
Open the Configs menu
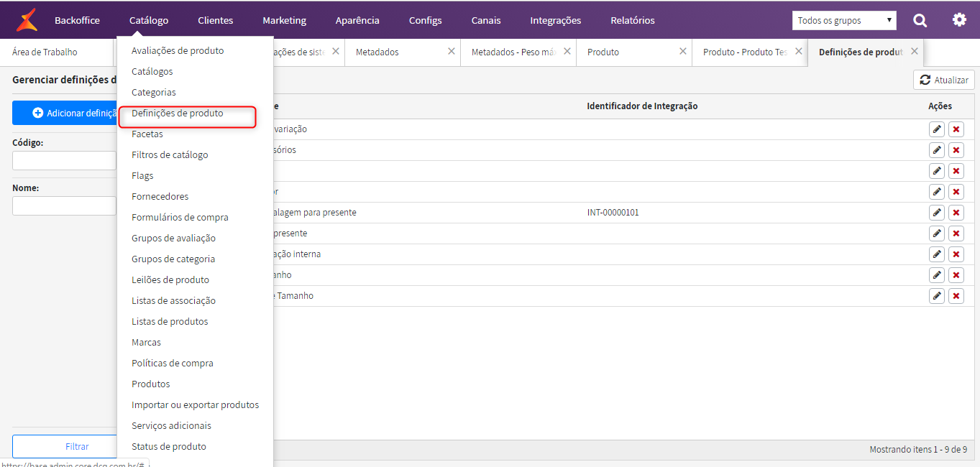426,20
